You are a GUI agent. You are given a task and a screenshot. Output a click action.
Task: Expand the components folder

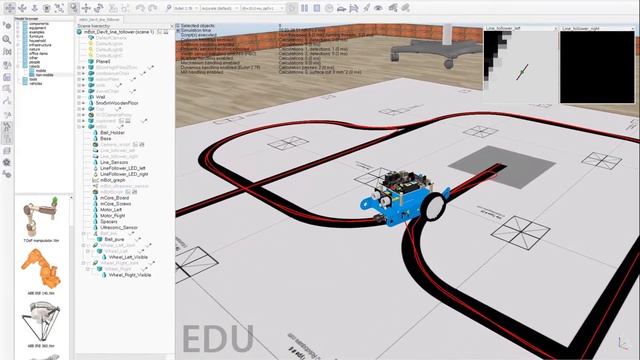[x=18, y=24]
